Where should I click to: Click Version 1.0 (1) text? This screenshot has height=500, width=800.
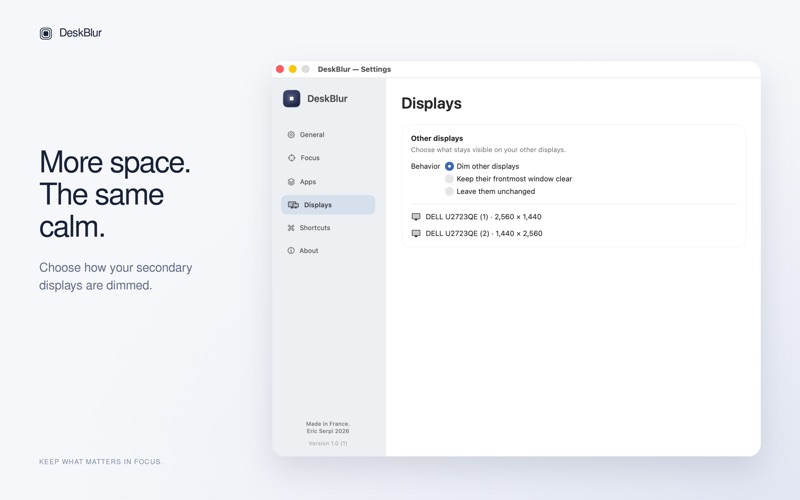coord(328,443)
